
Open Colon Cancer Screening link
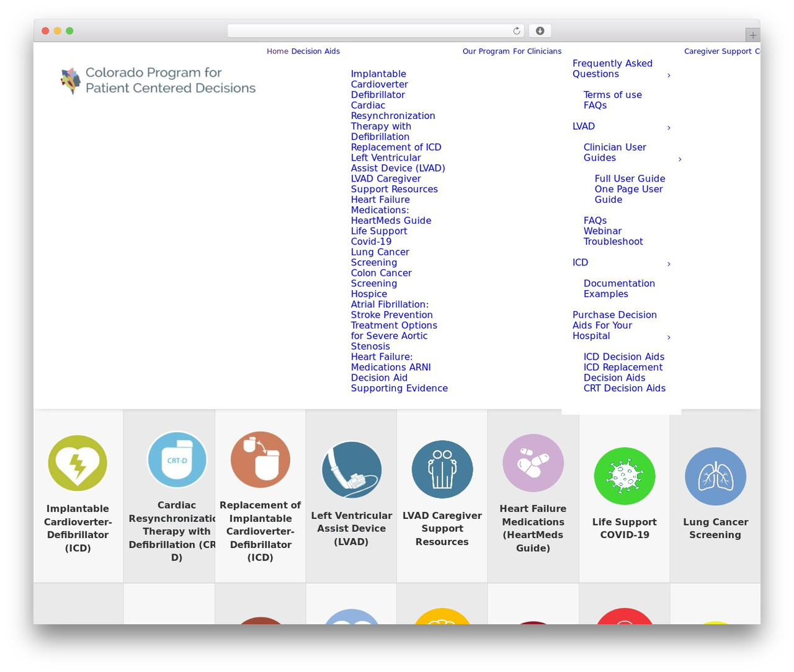(x=381, y=278)
